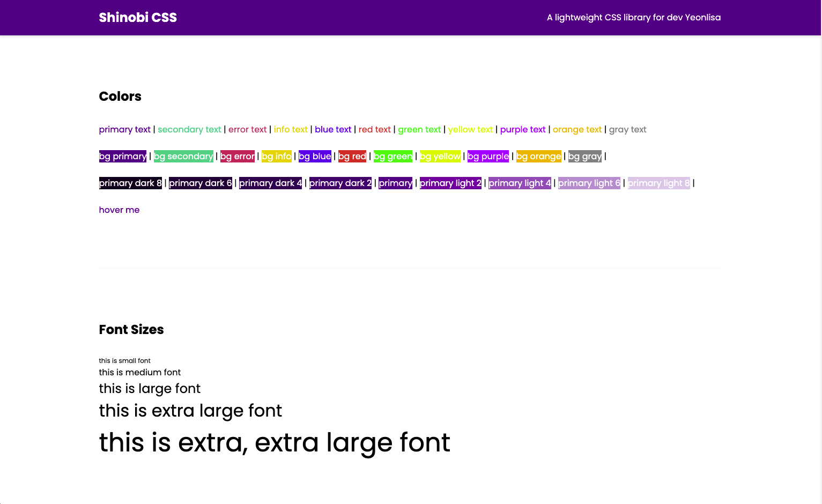Screen dimensions: 822x504
Task: Click the 'yellow text' sample
Action: [x=470, y=129]
